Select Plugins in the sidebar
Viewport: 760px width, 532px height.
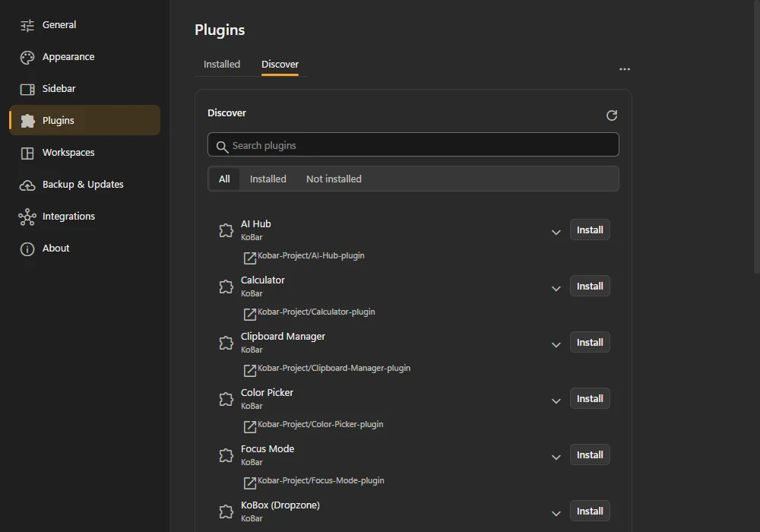coord(85,120)
